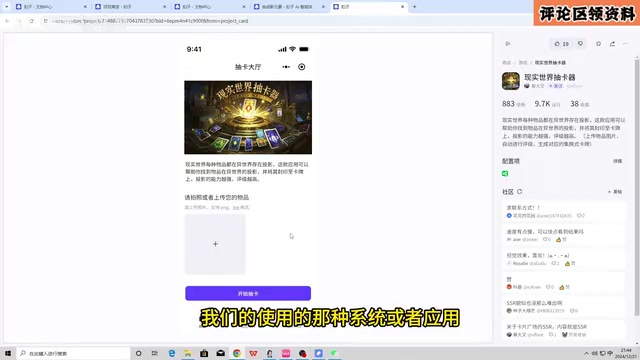Open the 关于卡片广场的SSR community post

(x=563, y=331)
